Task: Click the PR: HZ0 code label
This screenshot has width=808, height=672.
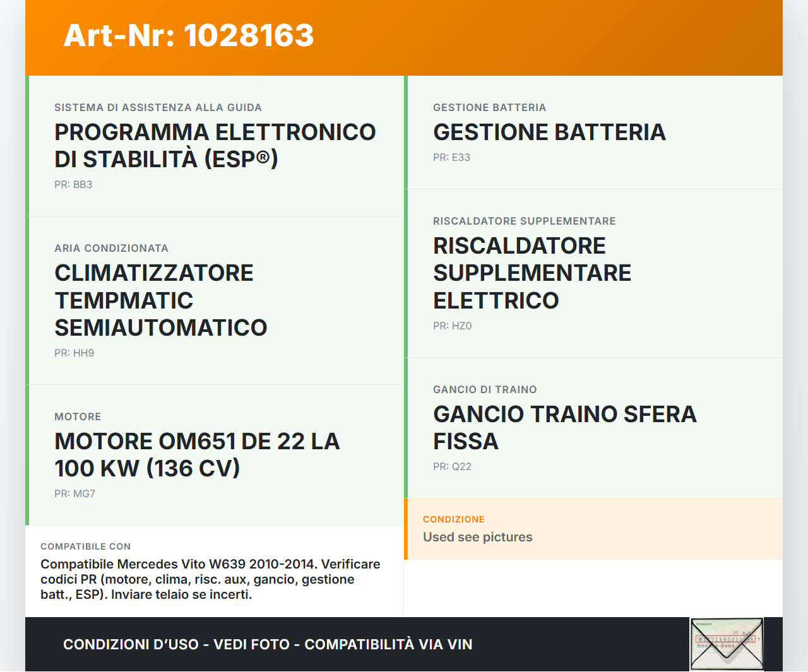Action: pyautogui.click(x=452, y=326)
